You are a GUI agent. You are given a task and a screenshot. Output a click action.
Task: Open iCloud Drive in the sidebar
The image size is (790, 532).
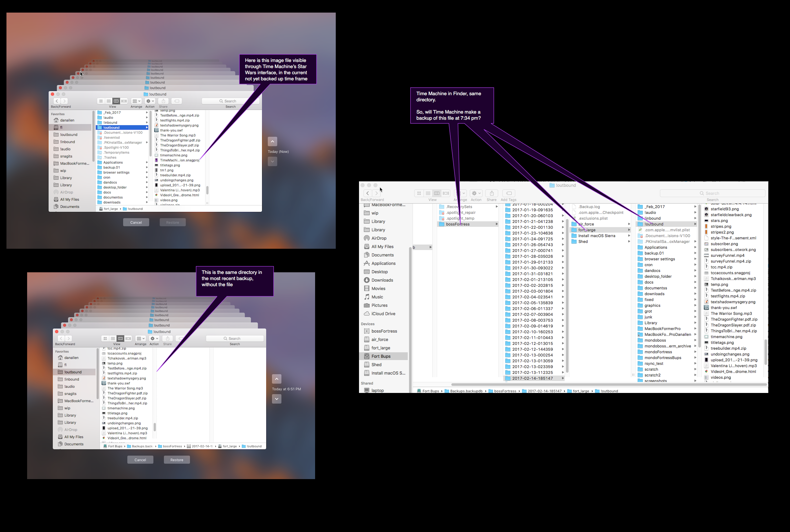click(x=383, y=314)
